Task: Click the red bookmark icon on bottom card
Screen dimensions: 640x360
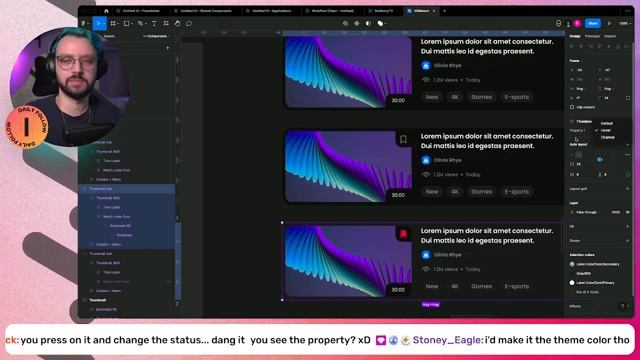Action: tap(403, 234)
